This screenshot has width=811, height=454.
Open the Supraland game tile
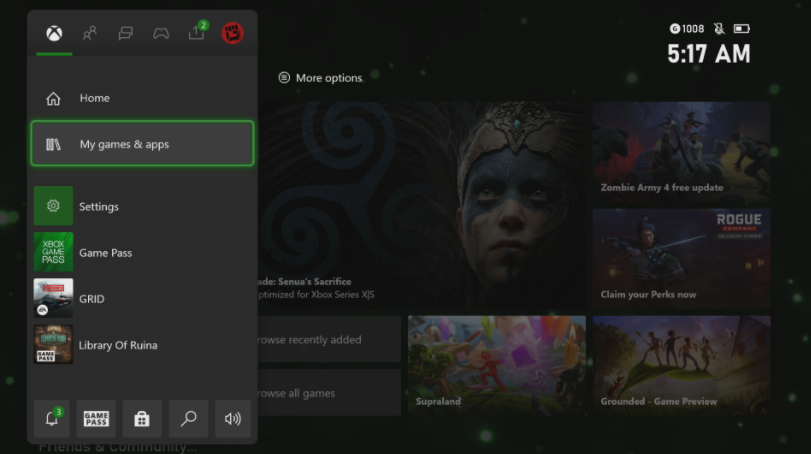(497, 366)
